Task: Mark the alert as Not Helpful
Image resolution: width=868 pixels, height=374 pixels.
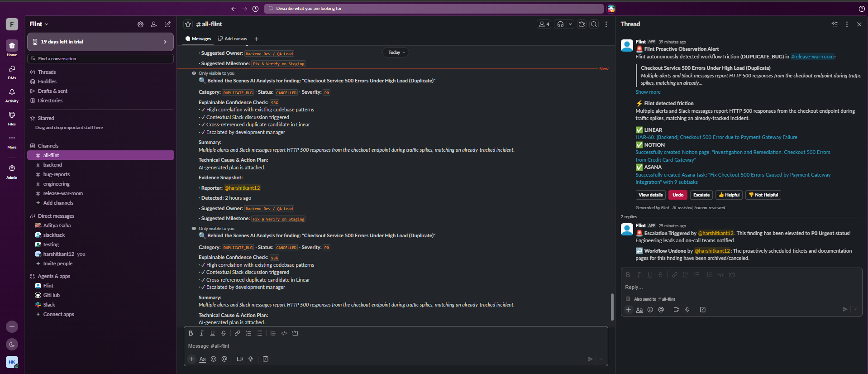Action: (x=763, y=195)
